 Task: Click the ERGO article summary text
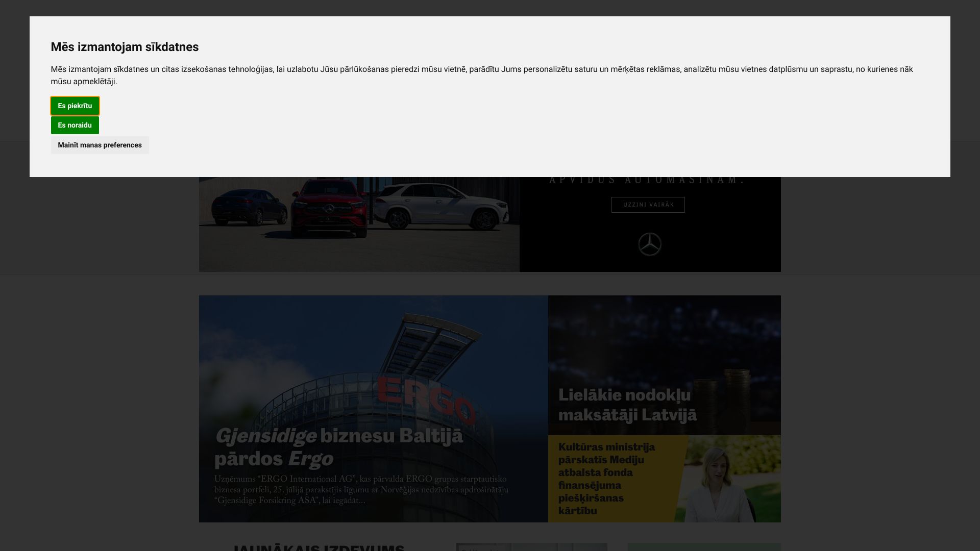(x=361, y=490)
